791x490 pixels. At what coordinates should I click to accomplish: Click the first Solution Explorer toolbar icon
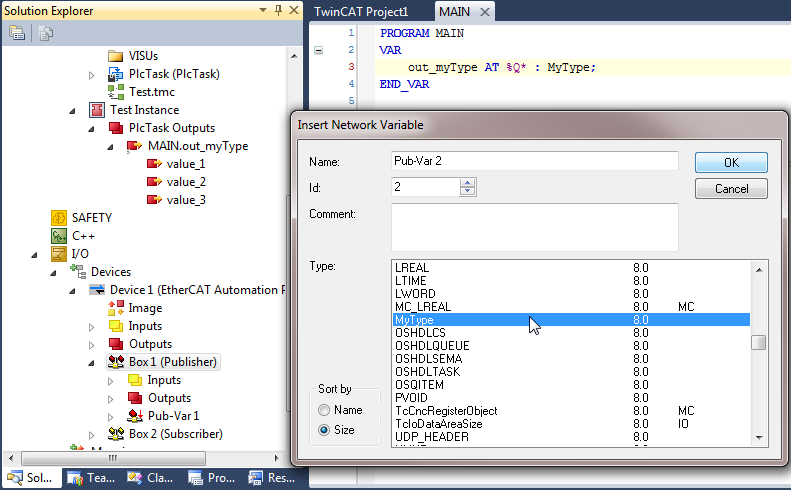tap(17, 33)
